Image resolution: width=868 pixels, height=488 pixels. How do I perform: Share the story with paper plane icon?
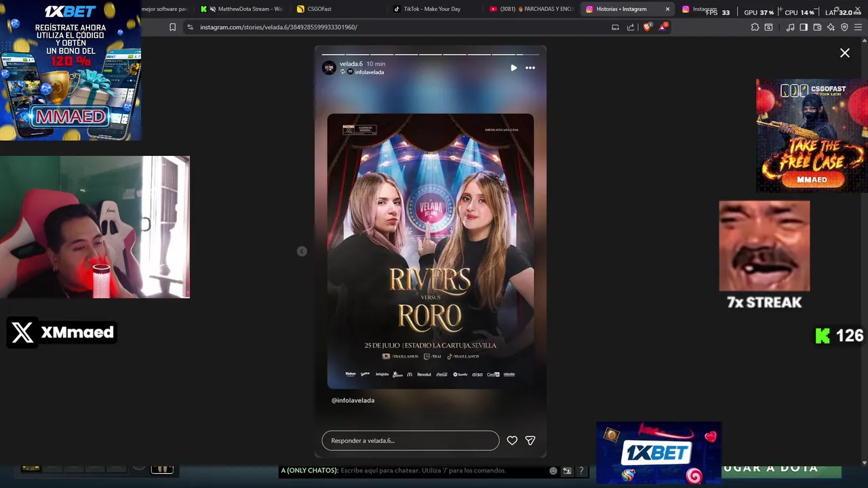point(530,441)
